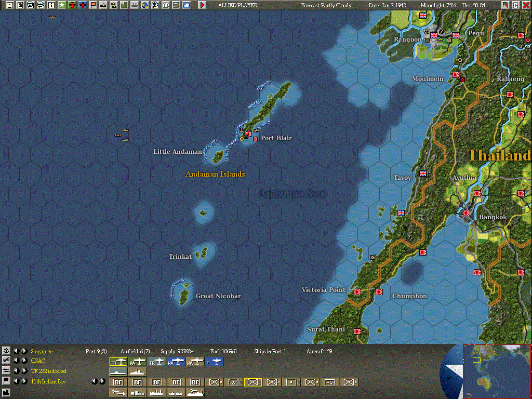The height and width of the screenshot is (399, 532).
Task: Open the CNAC air group link
Action: point(37,361)
